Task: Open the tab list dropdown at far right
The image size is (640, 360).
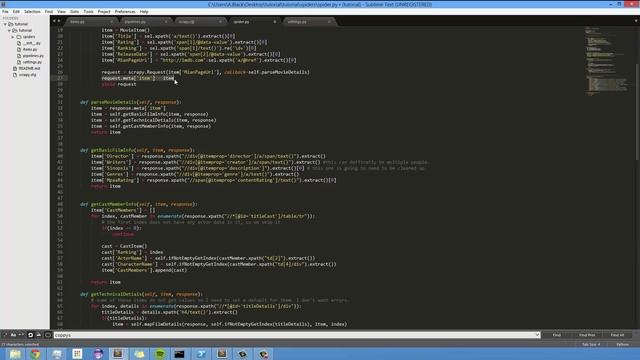Action: coord(636,21)
